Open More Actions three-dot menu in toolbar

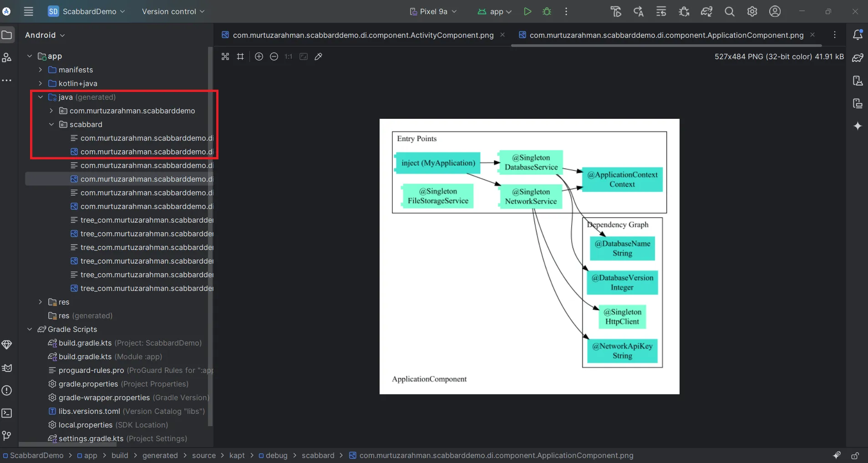point(566,11)
